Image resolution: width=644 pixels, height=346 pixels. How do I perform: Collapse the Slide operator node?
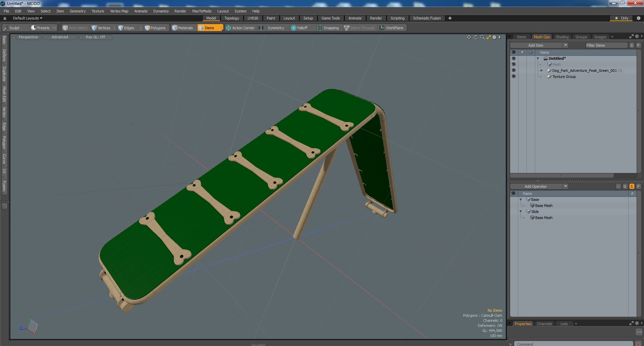pos(521,212)
